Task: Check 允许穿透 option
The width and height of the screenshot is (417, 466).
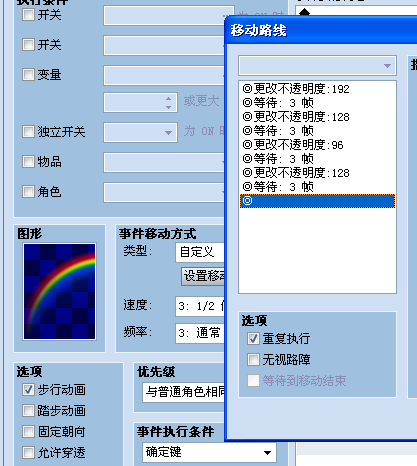Action: pos(28,453)
